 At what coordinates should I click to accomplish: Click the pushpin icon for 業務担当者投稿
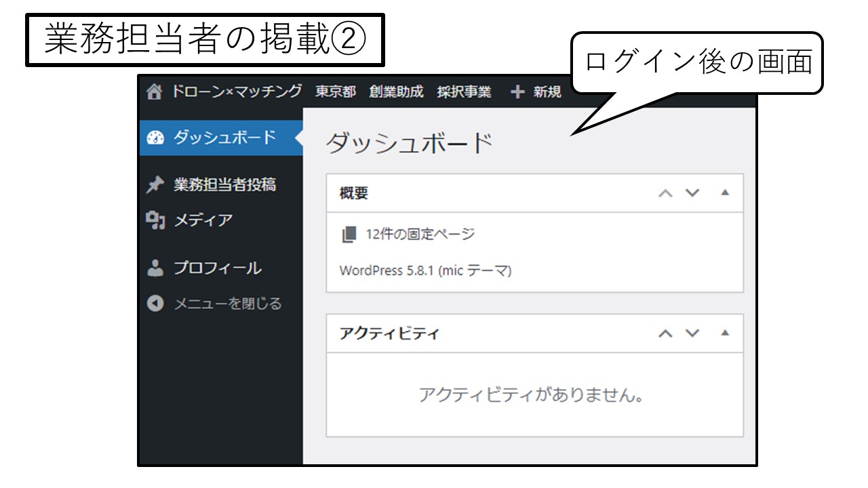155,184
